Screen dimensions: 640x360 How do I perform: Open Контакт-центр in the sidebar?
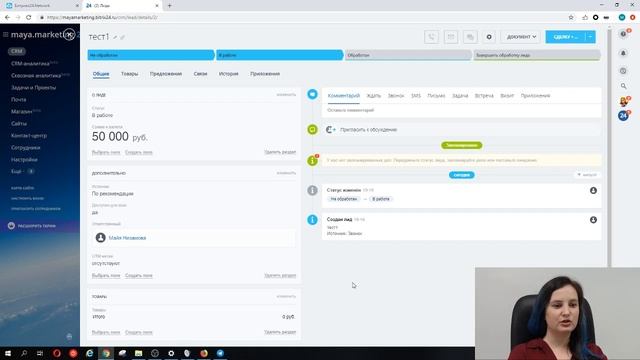click(29, 136)
